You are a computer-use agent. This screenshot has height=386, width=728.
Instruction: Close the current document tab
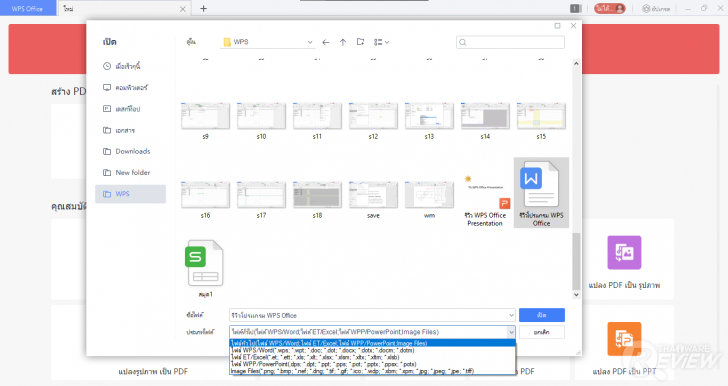(182, 9)
